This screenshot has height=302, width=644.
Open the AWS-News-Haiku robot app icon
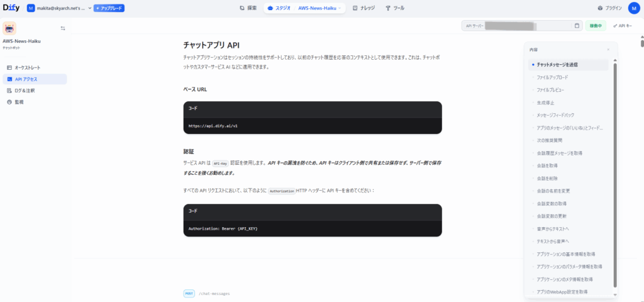tap(9, 28)
